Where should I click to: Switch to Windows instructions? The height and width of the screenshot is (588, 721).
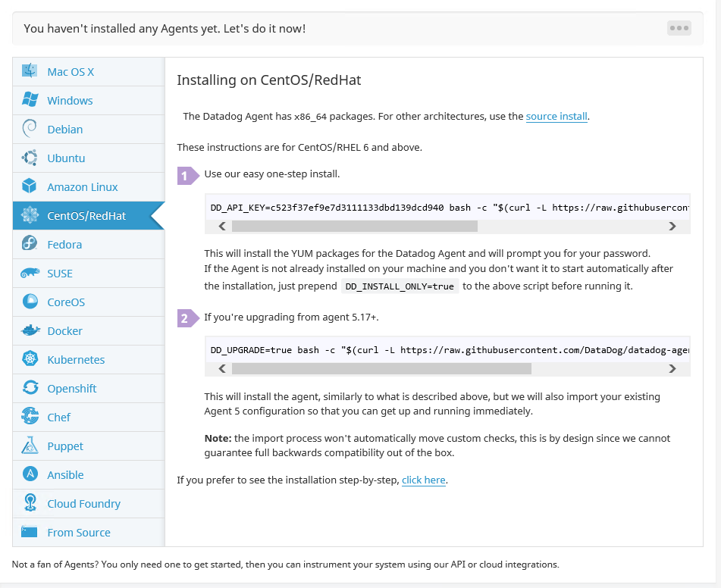click(x=89, y=101)
